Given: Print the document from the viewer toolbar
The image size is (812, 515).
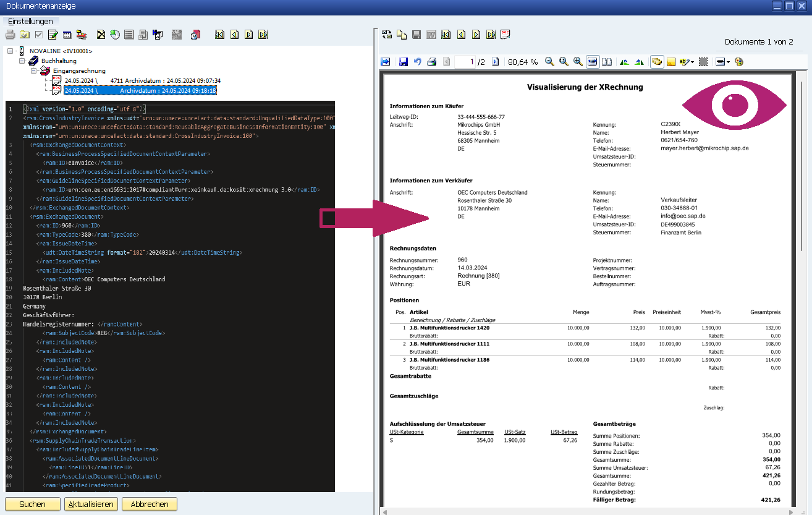Looking at the screenshot, I should coord(432,62).
